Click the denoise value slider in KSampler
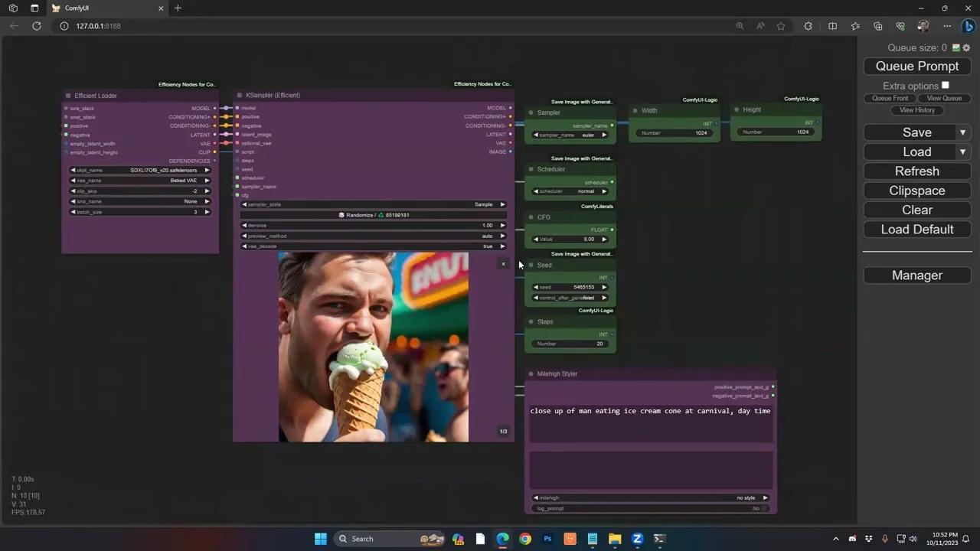Screen dimensions: 980x551 pos(373,225)
